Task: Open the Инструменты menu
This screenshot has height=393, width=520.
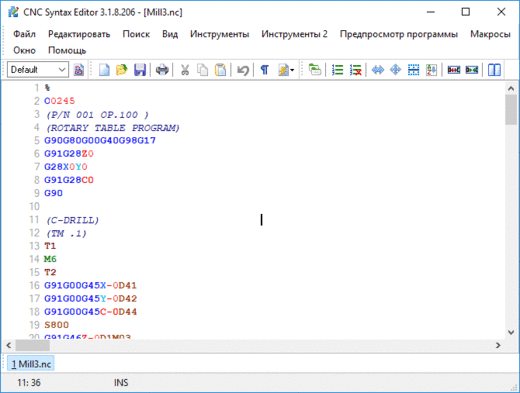Action: click(x=220, y=34)
